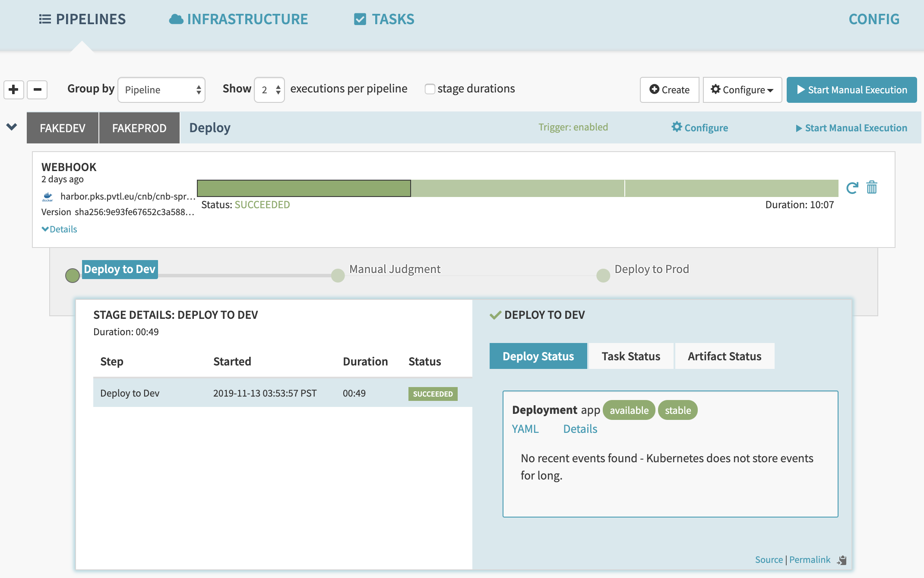
Task: Collapse the Deploy pipeline group chevron
Action: pos(12,127)
